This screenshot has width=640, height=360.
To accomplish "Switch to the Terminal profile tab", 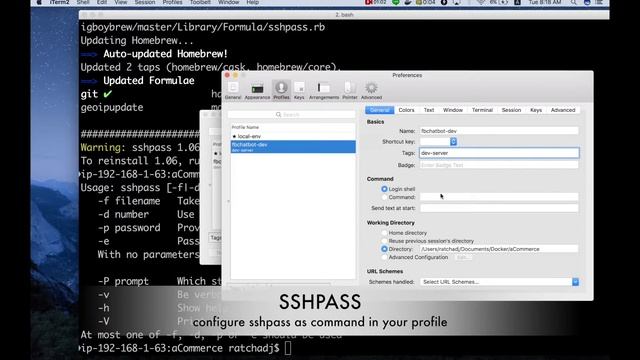I will coord(482,110).
